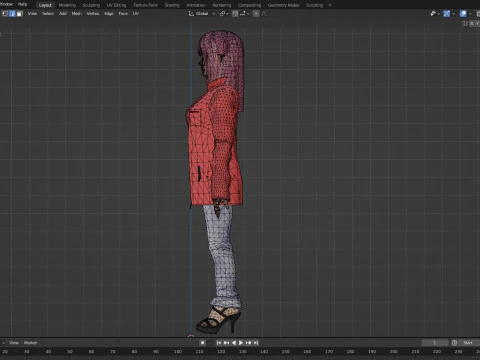Switch to UV Editing workspace tab
The width and height of the screenshot is (480, 360).
pyautogui.click(x=116, y=5)
